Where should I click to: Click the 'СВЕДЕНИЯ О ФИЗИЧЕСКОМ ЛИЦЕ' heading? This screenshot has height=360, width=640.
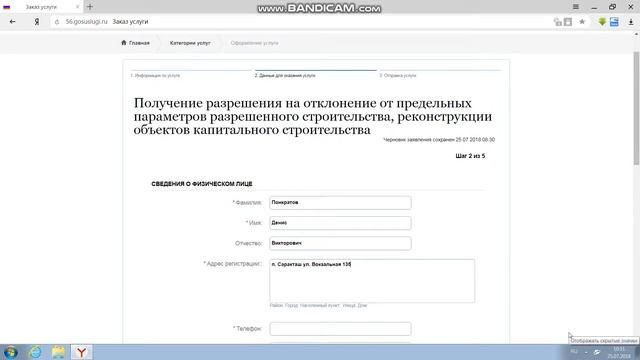[202, 184]
